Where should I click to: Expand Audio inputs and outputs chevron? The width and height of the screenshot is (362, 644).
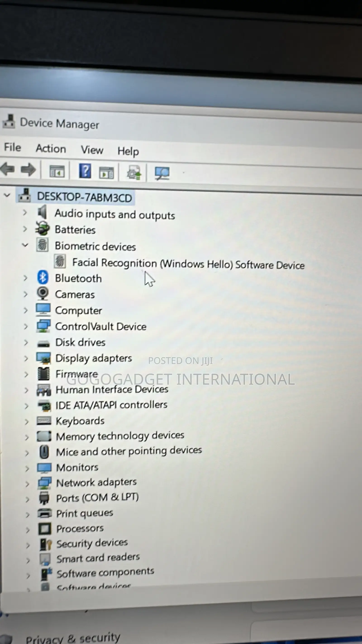(x=25, y=213)
